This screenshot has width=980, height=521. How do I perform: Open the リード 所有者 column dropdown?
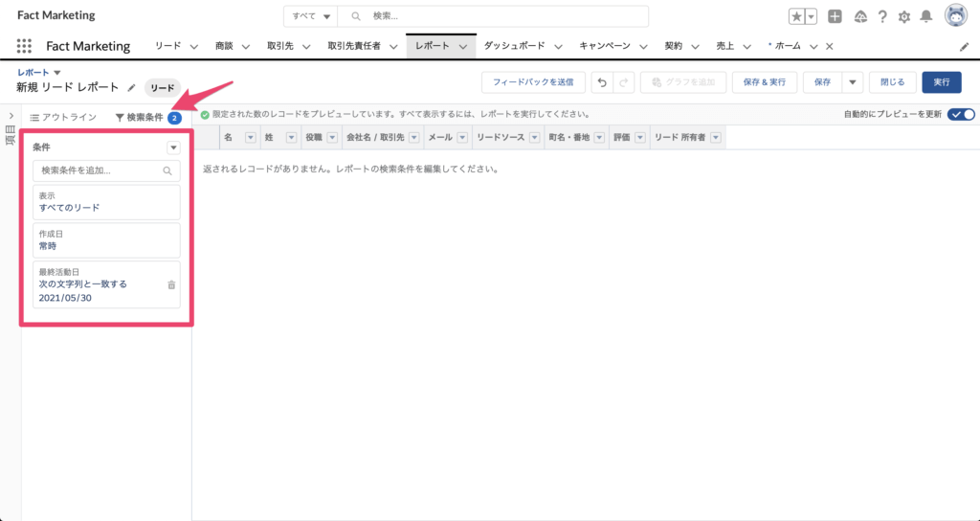pyautogui.click(x=716, y=138)
